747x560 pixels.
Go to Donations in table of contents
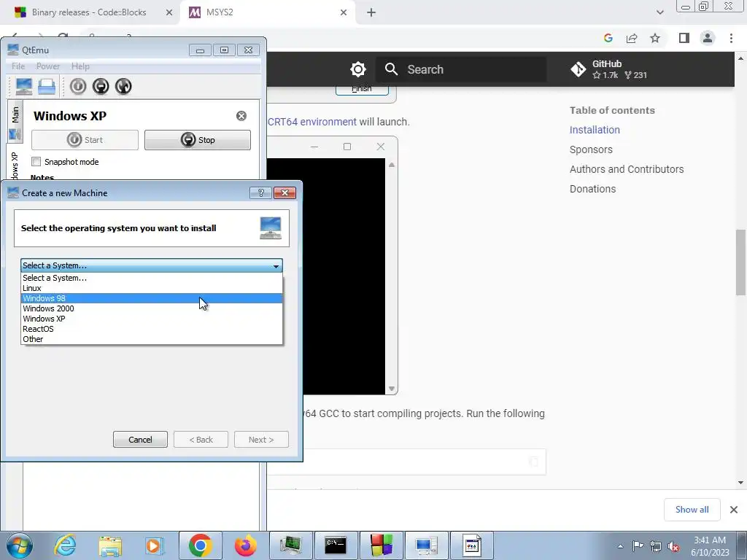592,189
